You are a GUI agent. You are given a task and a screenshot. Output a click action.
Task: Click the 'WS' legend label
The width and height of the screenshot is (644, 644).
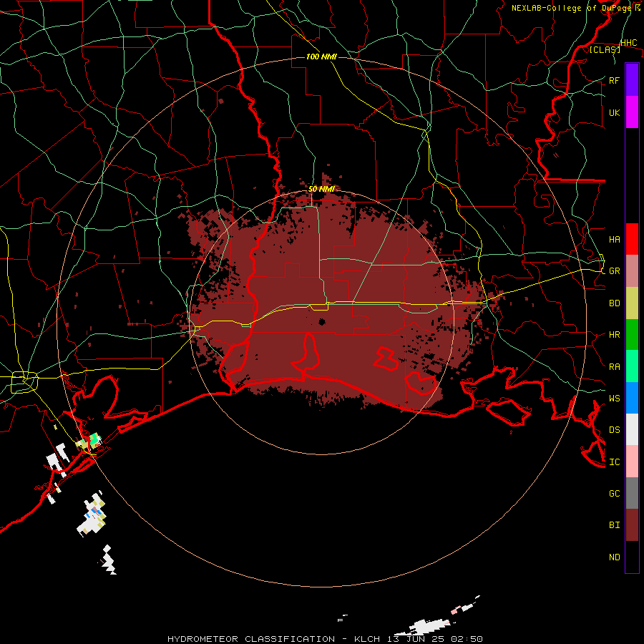click(x=614, y=399)
